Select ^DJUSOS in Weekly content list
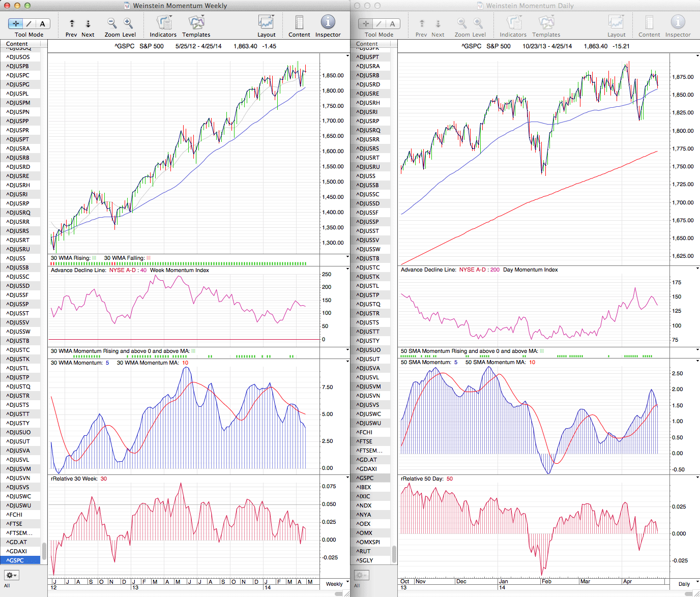Screen dimensions: 700x597 (20, 57)
